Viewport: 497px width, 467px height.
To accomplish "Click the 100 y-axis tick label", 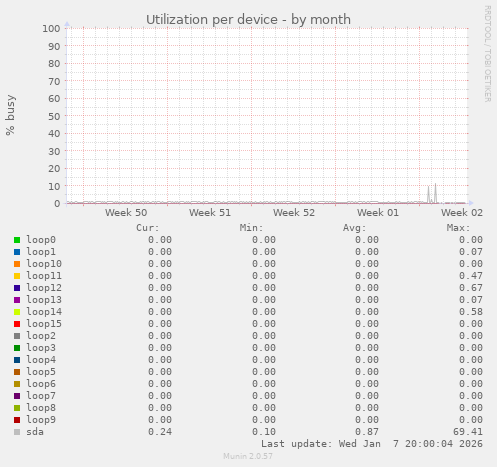I will pyautogui.click(x=51, y=28).
